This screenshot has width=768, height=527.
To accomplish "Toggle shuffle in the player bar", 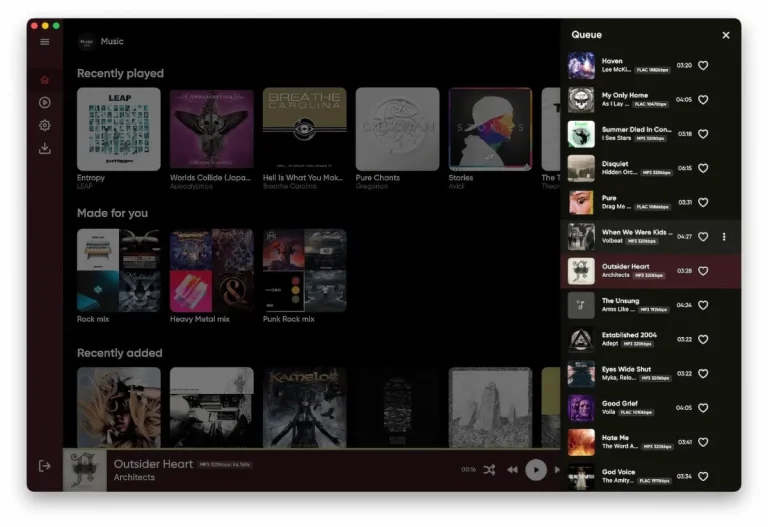I will (x=489, y=470).
